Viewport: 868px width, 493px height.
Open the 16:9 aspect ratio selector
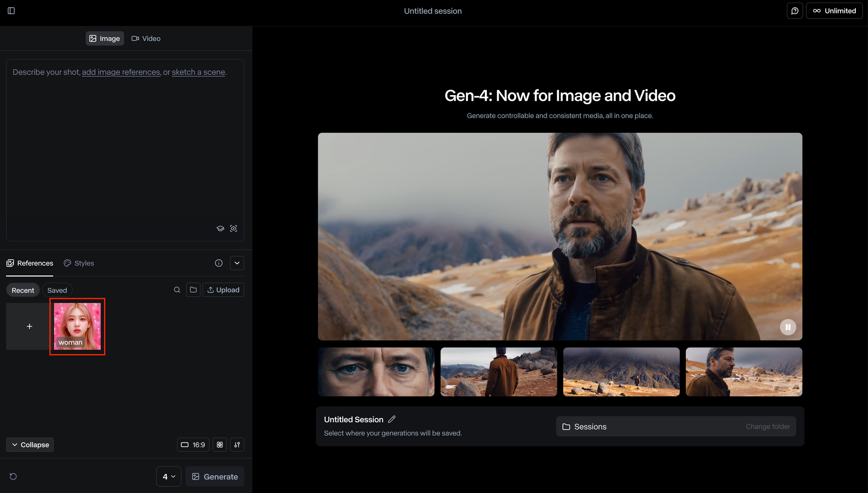(193, 445)
